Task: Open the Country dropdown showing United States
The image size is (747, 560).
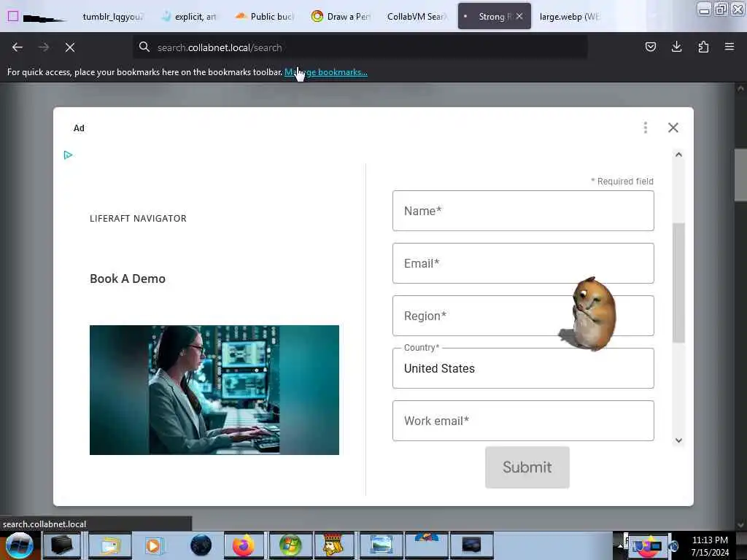Action: 523,368
